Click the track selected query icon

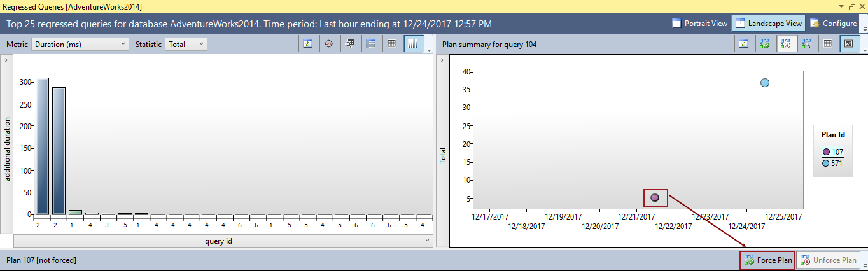(329, 44)
